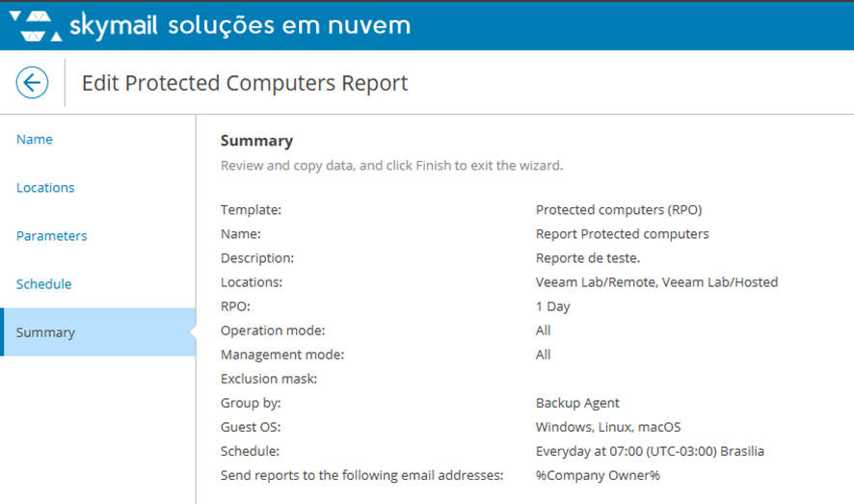
Task: Click the bold Summary section heading
Action: coord(256,141)
